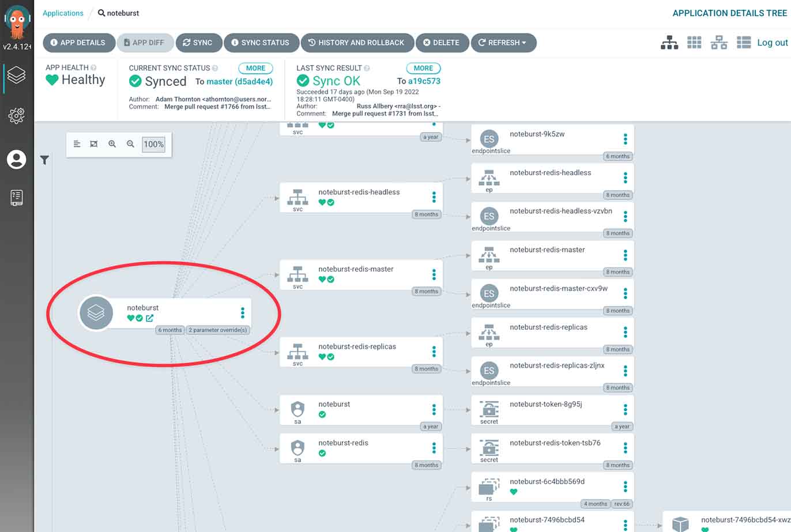The height and width of the screenshot is (532, 791).
Task: Switch to the network view layout
Action: pyautogui.click(x=719, y=43)
